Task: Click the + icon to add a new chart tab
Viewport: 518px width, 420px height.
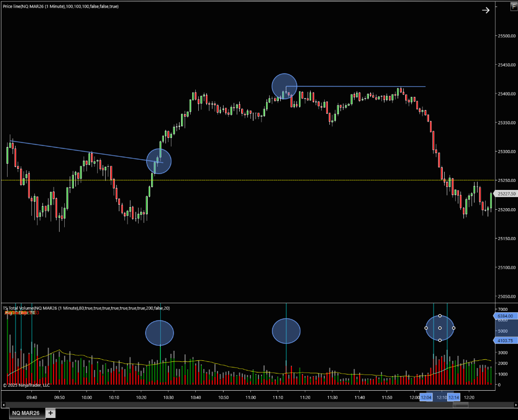Action: [x=50, y=413]
